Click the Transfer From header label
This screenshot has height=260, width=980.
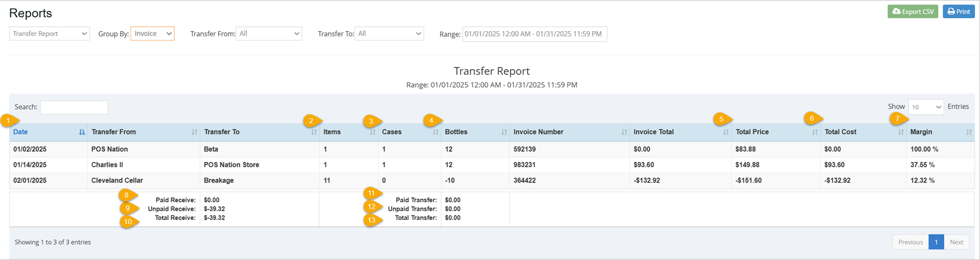pyautogui.click(x=114, y=132)
